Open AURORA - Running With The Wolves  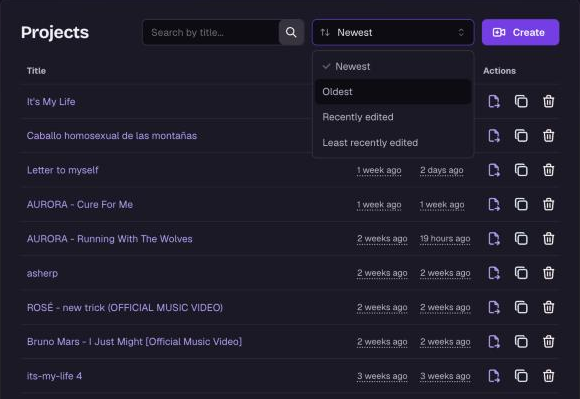click(x=109, y=239)
